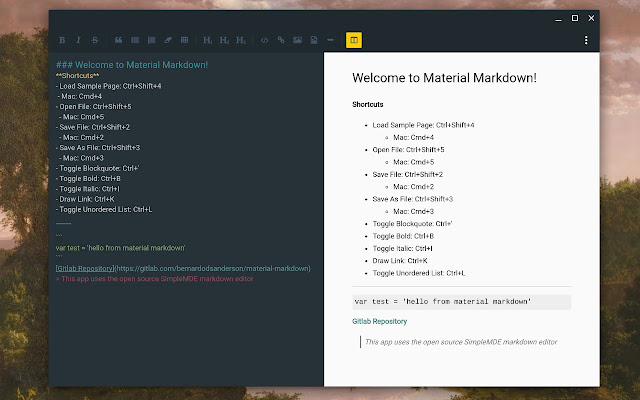Image resolution: width=640 pixels, height=400 pixels.
Task: Apply Heading 2 style
Action: 224,40
